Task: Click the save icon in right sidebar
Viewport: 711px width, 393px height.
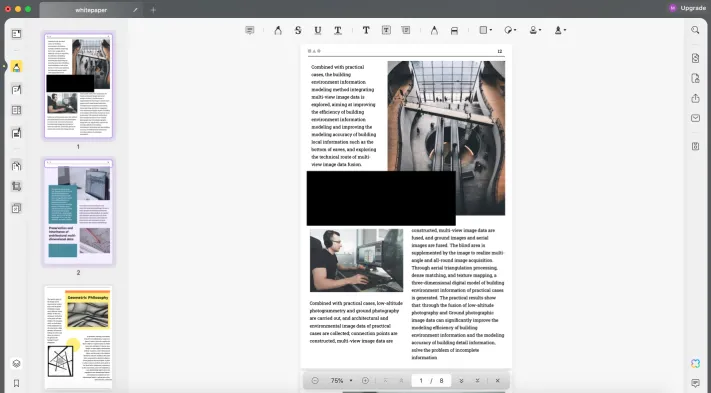Action: tap(695, 146)
